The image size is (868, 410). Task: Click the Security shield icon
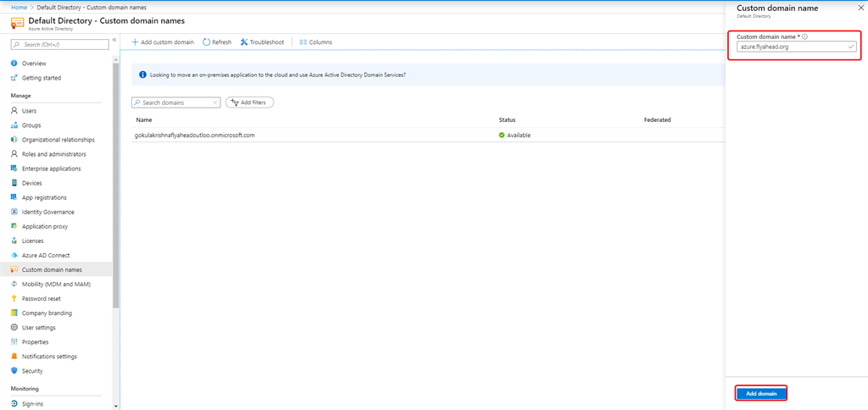tap(14, 371)
